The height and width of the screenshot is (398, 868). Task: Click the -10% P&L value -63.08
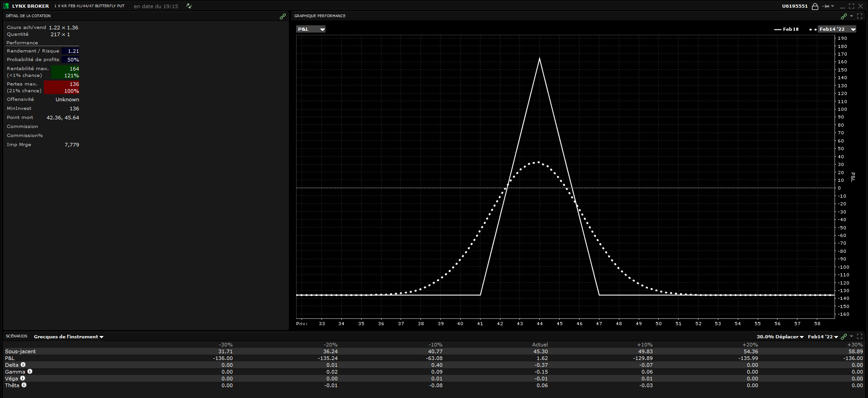[x=434, y=358]
